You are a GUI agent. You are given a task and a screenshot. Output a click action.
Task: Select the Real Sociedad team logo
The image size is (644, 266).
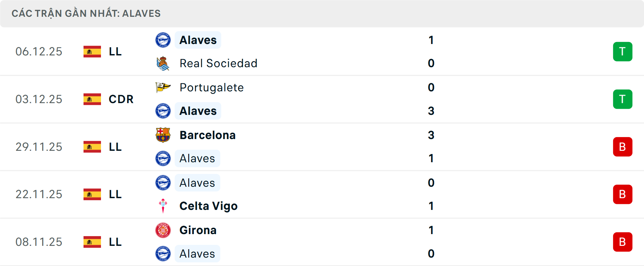coord(163,63)
